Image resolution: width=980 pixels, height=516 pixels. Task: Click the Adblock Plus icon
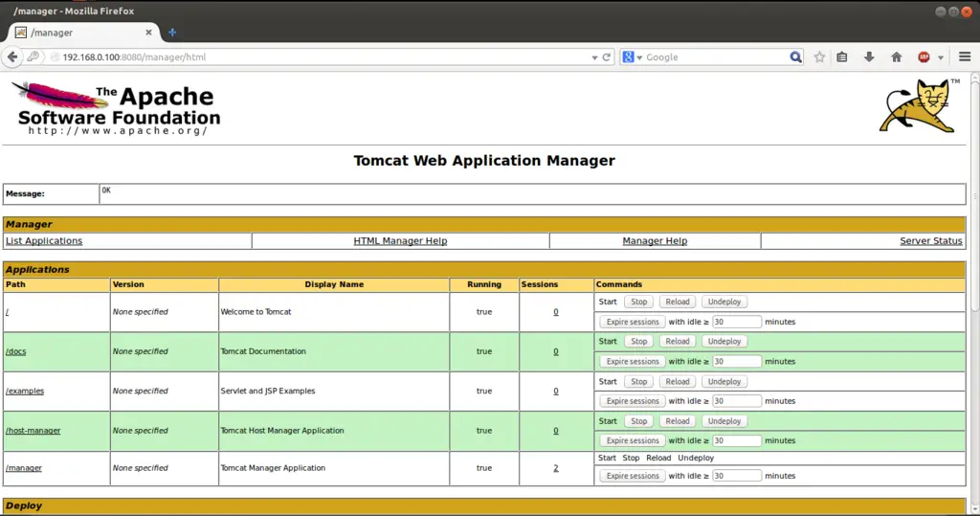pyautogui.click(x=924, y=56)
